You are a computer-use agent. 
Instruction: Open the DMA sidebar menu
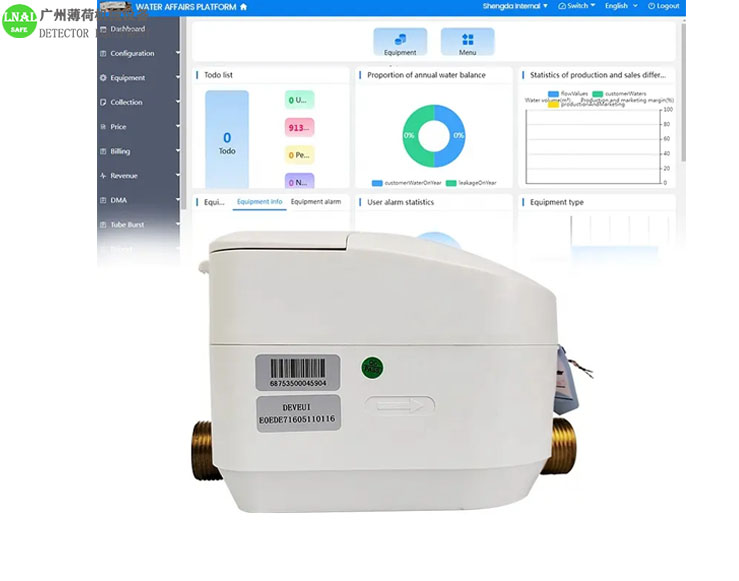[119, 200]
